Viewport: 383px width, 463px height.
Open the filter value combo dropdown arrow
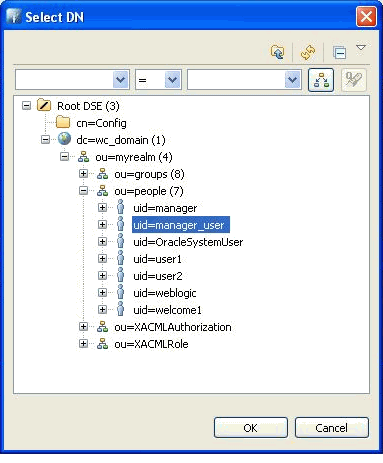[x=292, y=80]
